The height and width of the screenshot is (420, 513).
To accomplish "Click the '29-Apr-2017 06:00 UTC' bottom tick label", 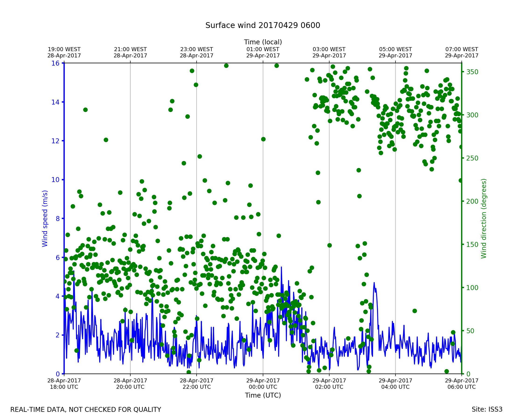I will (x=461, y=384).
